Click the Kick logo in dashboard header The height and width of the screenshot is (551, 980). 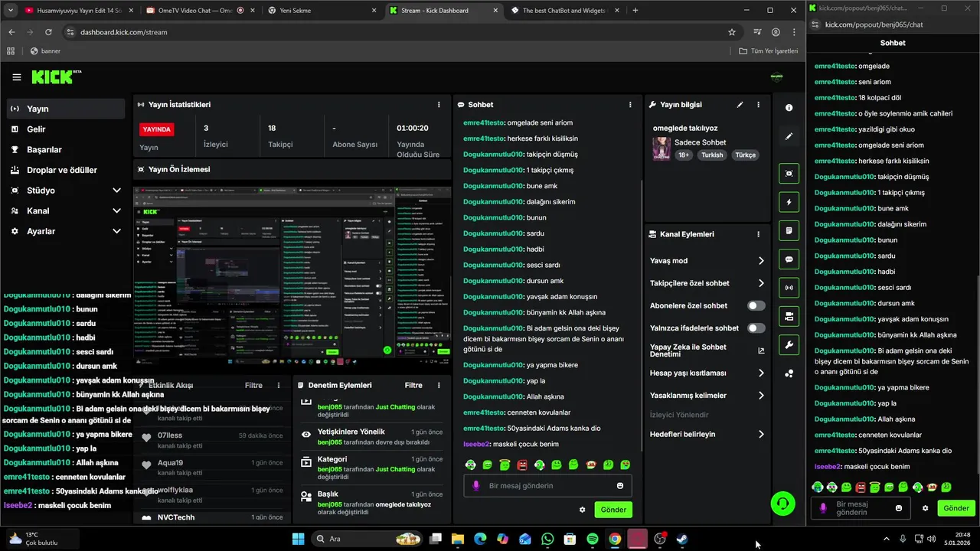[x=56, y=77]
